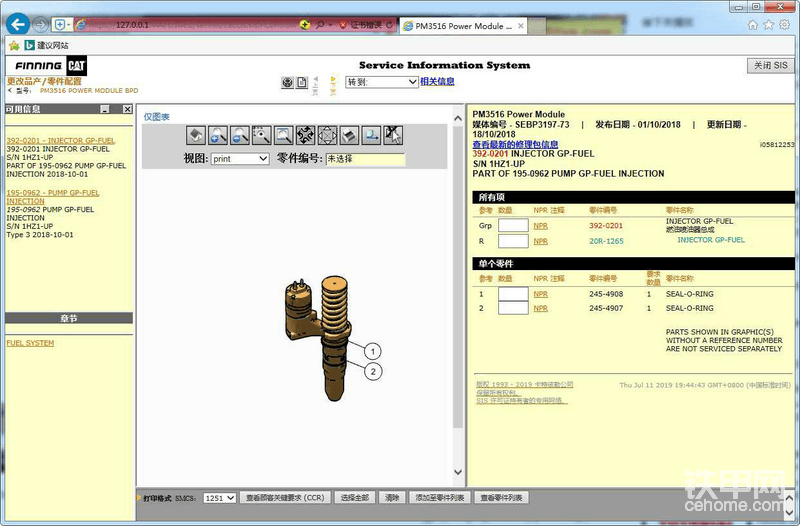Image resolution: width=800 pixels, height=526 pixels.
Task: Click quantity box for 245-4908 row
Action: 513,294
